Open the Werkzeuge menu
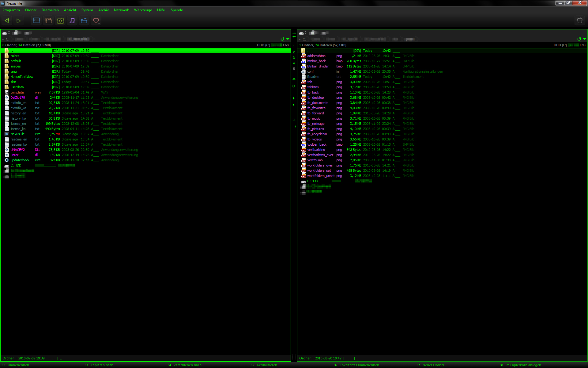Image resolution: width=588 pixels, height=368 pixels. (143, 10)
